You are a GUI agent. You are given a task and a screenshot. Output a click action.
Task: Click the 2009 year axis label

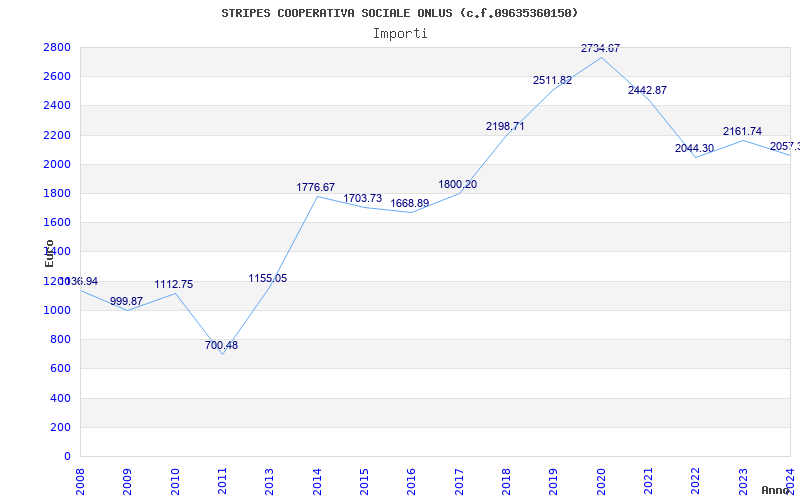click(x=127, y=482)
